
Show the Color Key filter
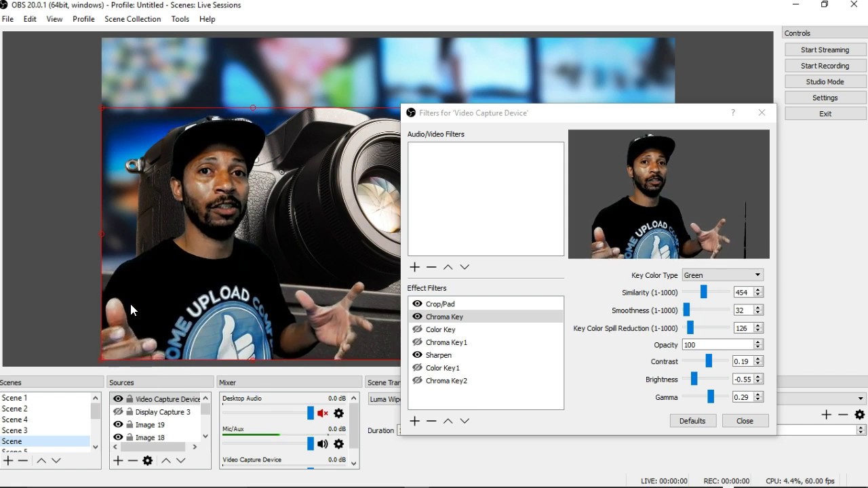click(x=418, y=329)
